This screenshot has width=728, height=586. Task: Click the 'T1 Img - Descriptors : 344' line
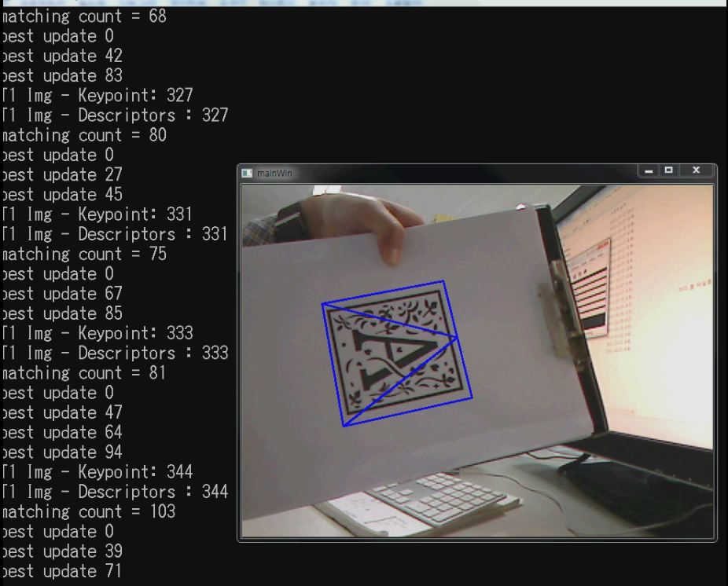coord(114,492)
